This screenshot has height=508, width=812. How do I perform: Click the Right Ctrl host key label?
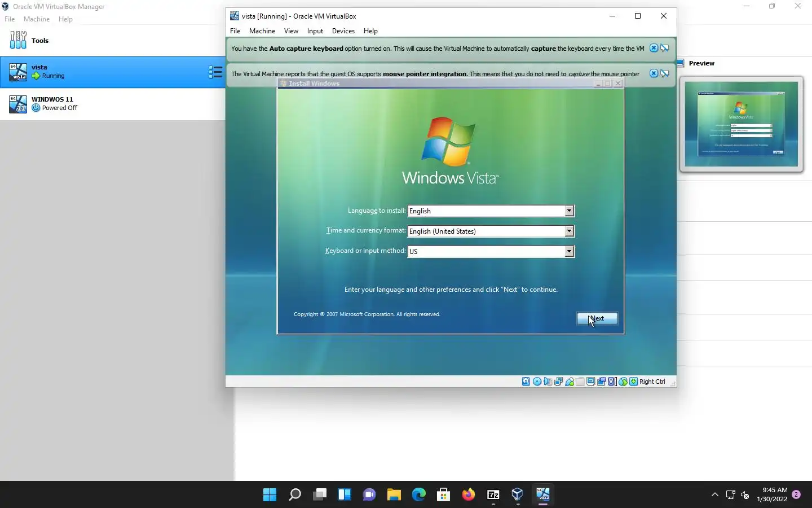tap(652, 382)
